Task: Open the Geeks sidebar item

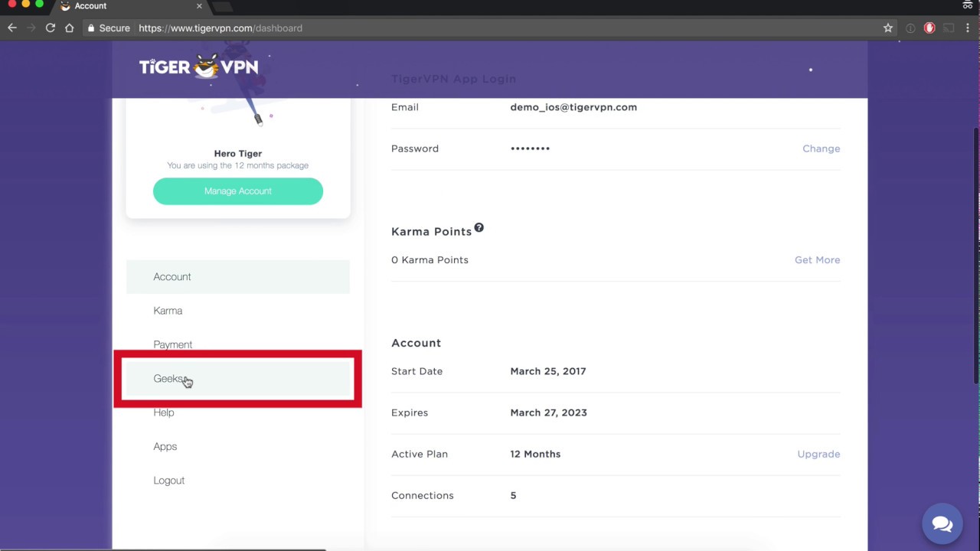Action: 238,378
